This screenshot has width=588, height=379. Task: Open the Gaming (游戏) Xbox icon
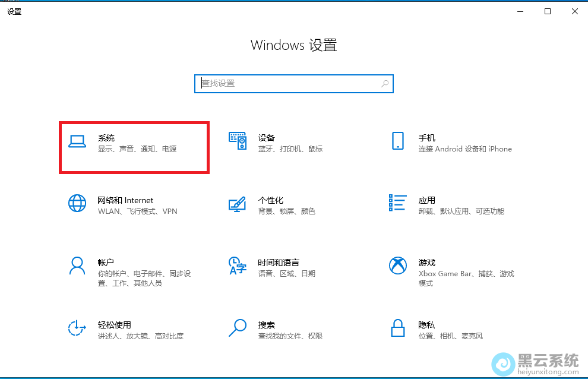click(398, 266)
